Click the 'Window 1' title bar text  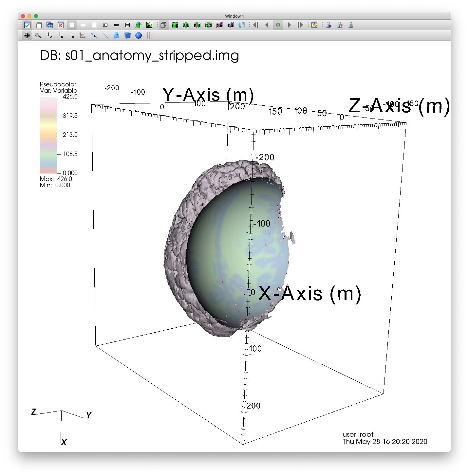(235, 16)
